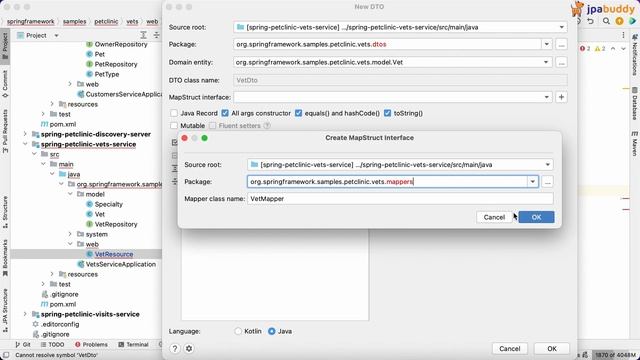Uncheck equals() and hashCode() checkbox
640x360 pixels.
(298, 113)
